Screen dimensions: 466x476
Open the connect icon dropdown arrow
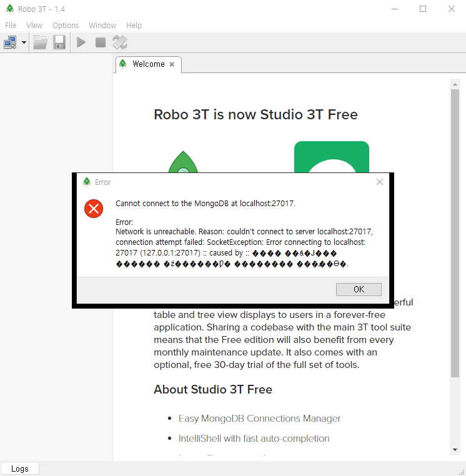pos(24,42)
